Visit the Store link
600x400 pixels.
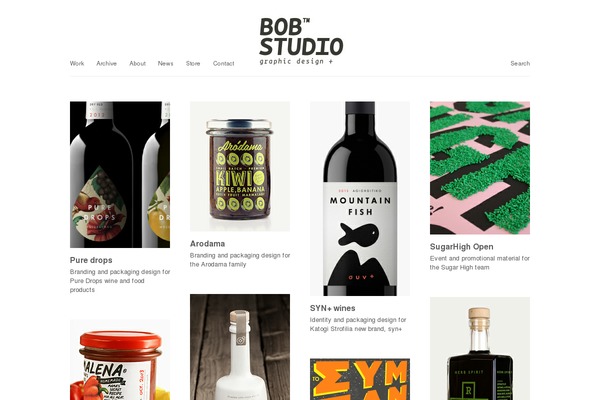point(193,64)
